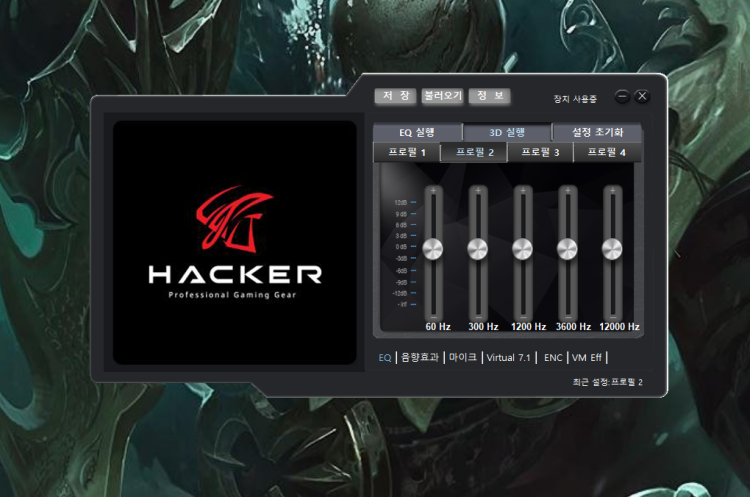Viewport: 750px width, 497px height.
Task: Click plus icon above 60 Hz slider
Action: tap(433, 190)
